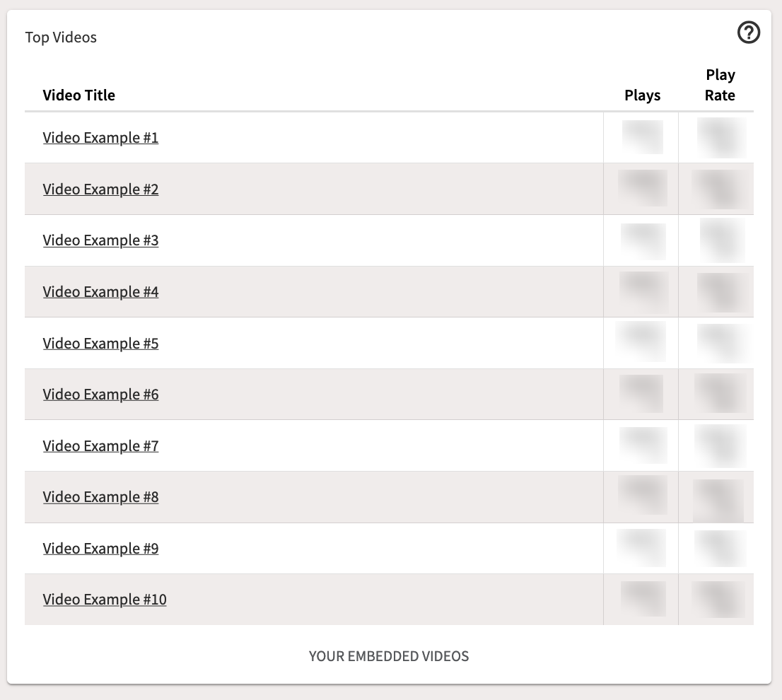This screenshot has height=700, width=782.
Task: Open Video Example #6 link
Action: click(100, 395)
